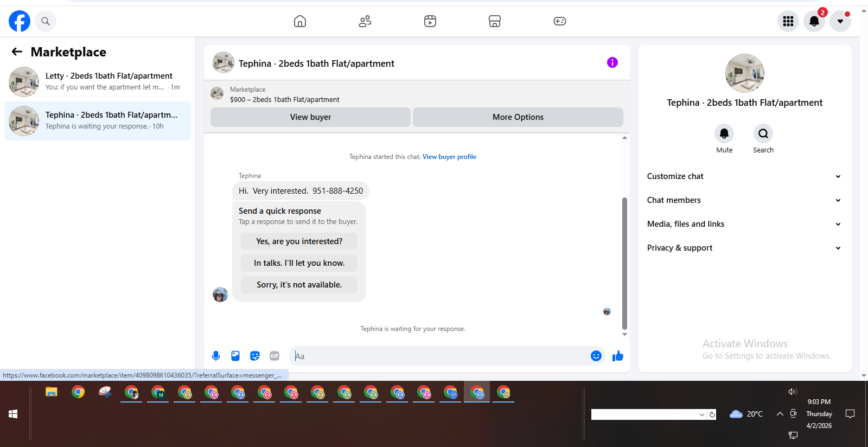
Task: Open the Snipping Tool taskbar icon
Action: [105, 392]
